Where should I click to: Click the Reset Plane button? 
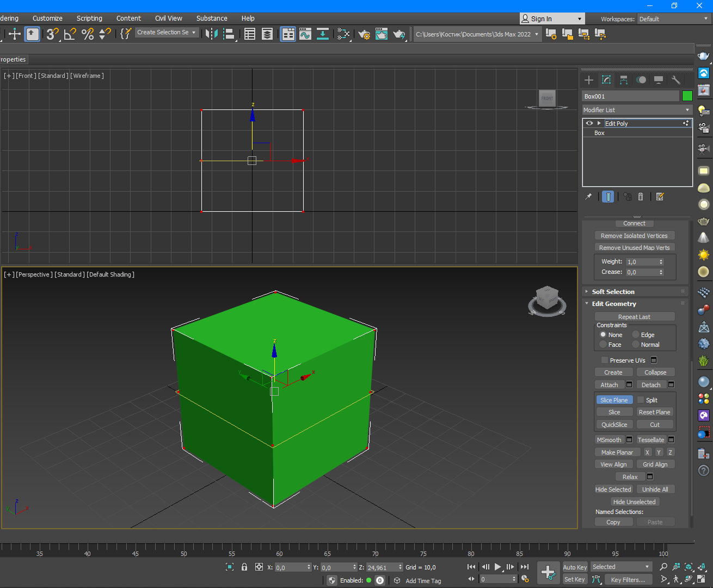654,412
